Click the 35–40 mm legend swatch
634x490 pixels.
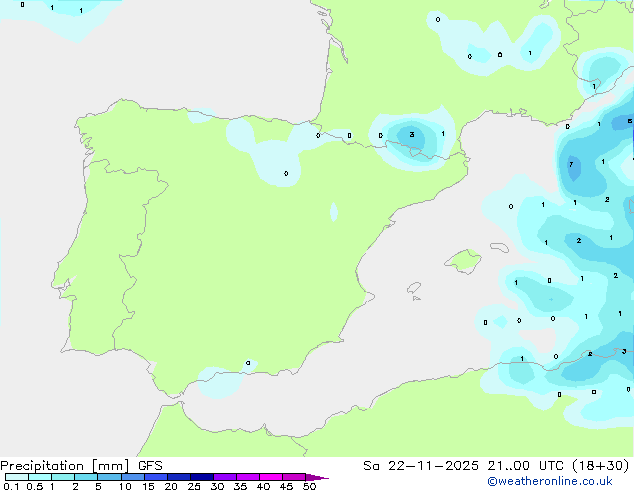click(248, 477)
